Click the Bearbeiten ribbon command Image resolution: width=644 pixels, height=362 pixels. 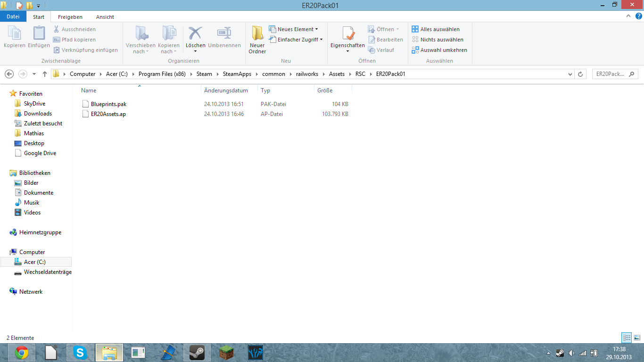point(386,40)
